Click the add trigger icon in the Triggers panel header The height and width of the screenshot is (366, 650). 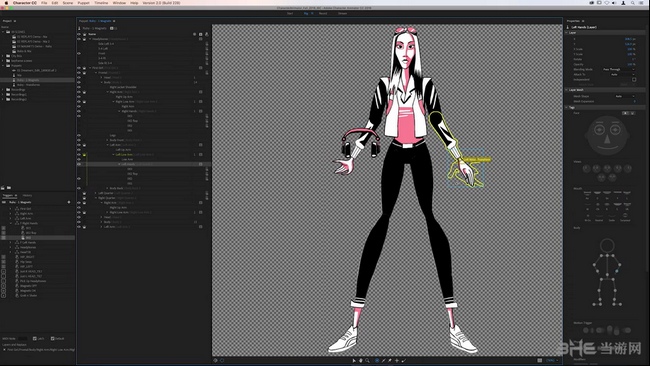click(69, 202)
